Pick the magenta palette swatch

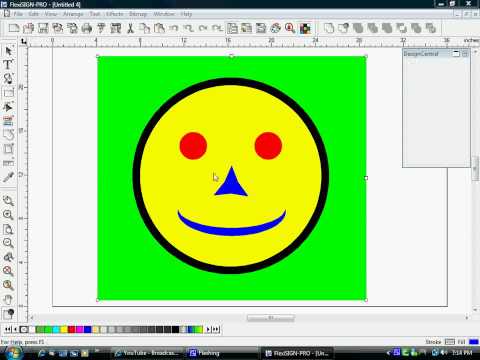coord(80,329)
